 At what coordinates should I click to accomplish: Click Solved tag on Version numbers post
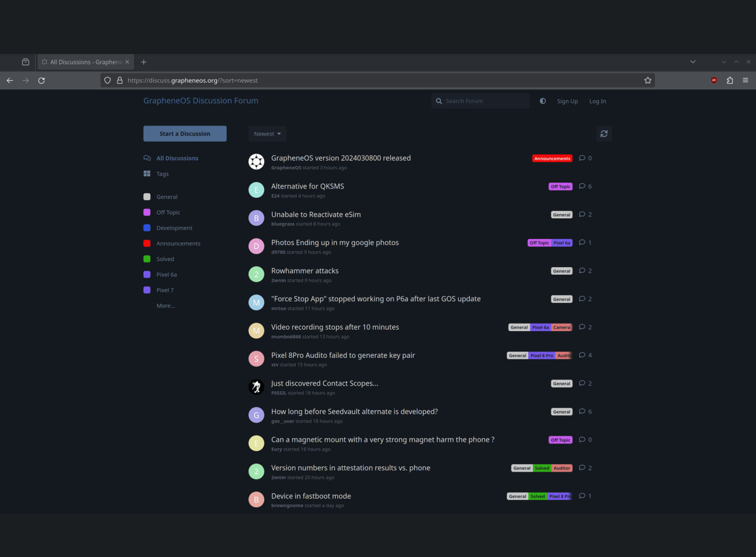click(542, 468)
